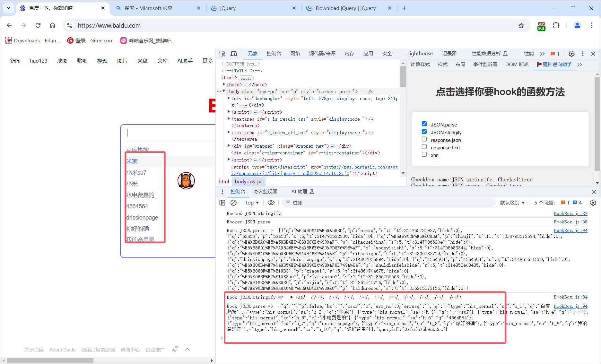Expand the div daohanglan node
This screenshot has height=364, width=601.
click(x=229, y=98)
